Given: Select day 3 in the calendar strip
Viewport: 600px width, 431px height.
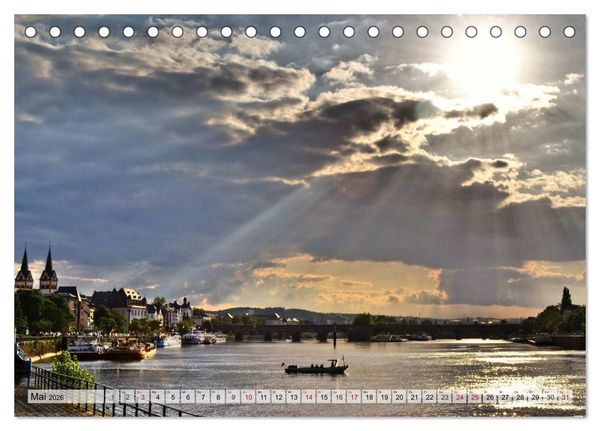Looking at the screenshot, I should 142,397.
